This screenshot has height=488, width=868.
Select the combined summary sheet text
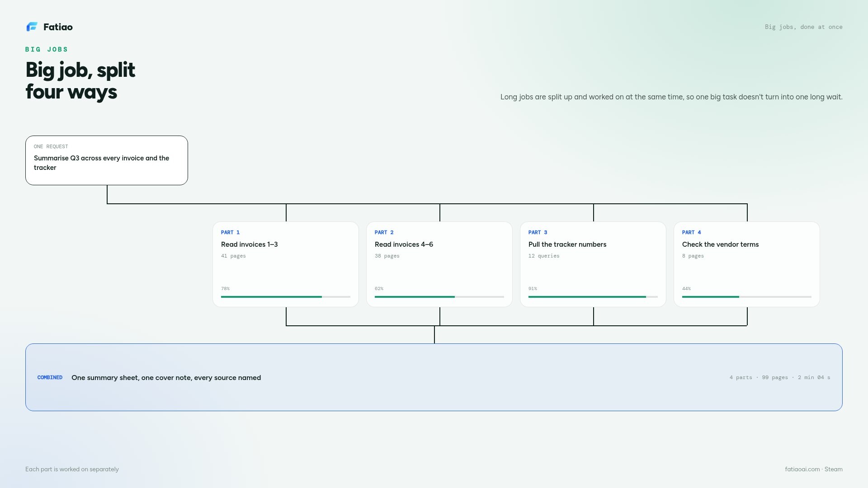coord(166,378)
